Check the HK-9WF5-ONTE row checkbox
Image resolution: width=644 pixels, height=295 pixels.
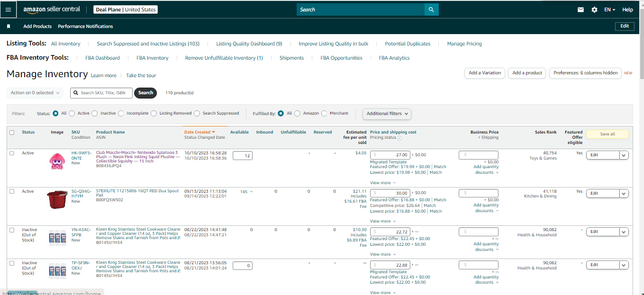tap(12, 153)
